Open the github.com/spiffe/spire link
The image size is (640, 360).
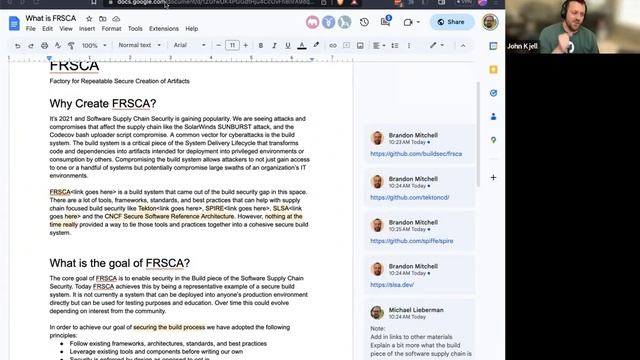(411, 241)
